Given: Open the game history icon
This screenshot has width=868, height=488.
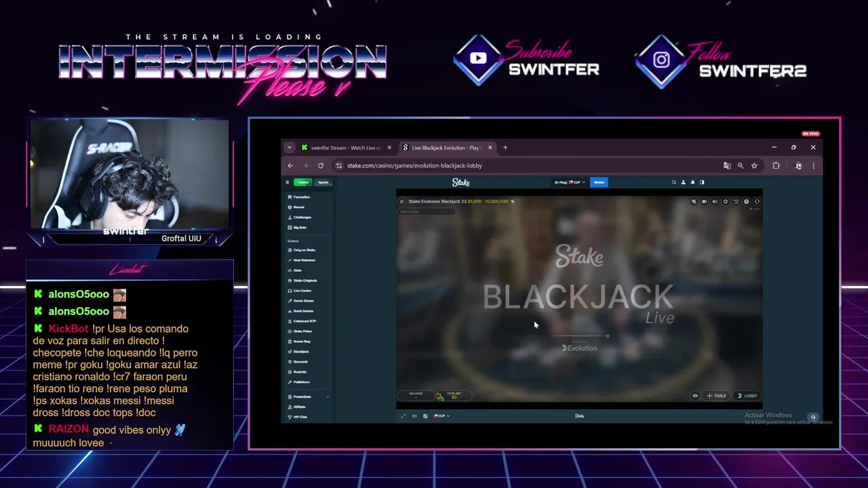Looking at the screenshot, I should (x=736, y=201).
